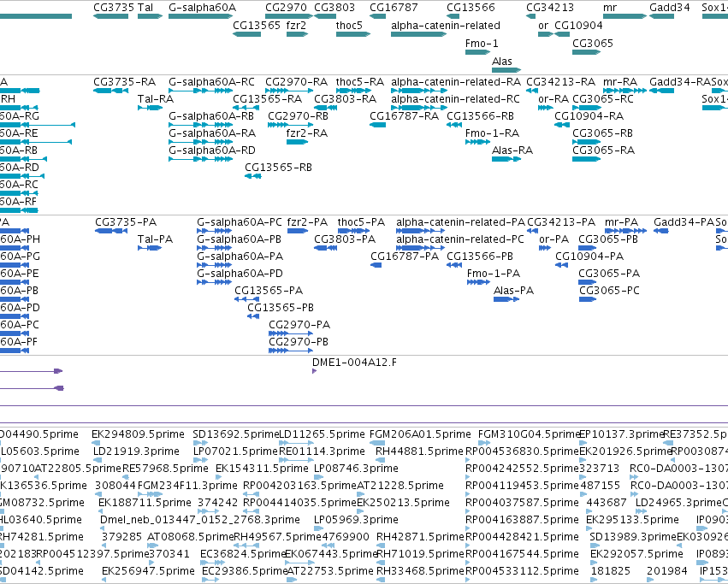Click the CG13566 gene label

(471, 8)
